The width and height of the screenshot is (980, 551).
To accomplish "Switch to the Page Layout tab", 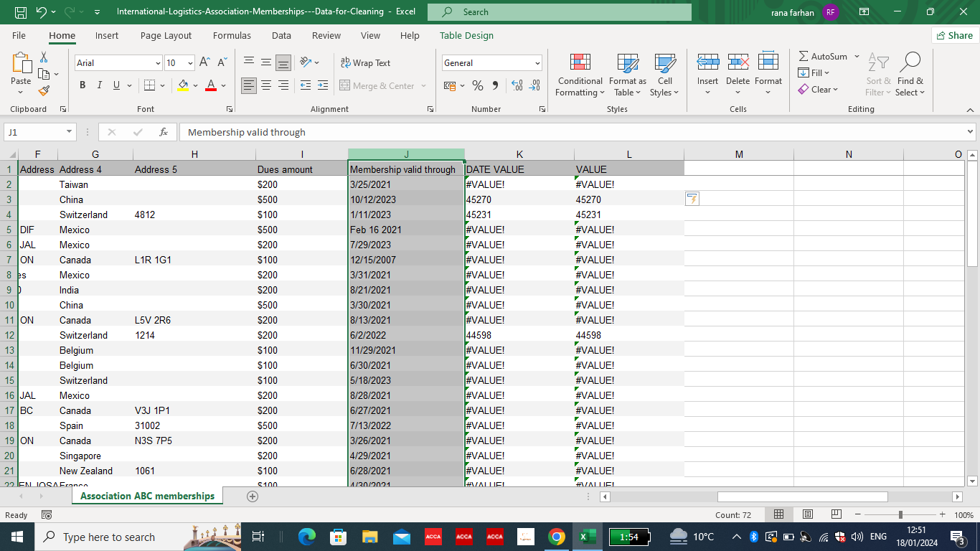I will 166,35.
